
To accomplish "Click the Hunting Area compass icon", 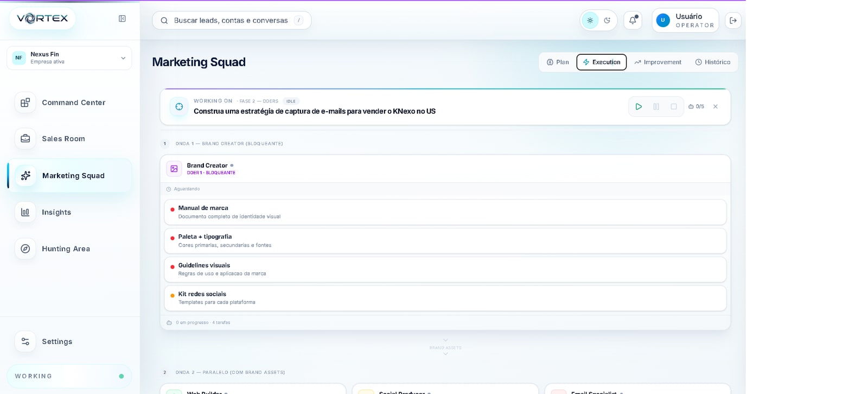I will (25, 249).
